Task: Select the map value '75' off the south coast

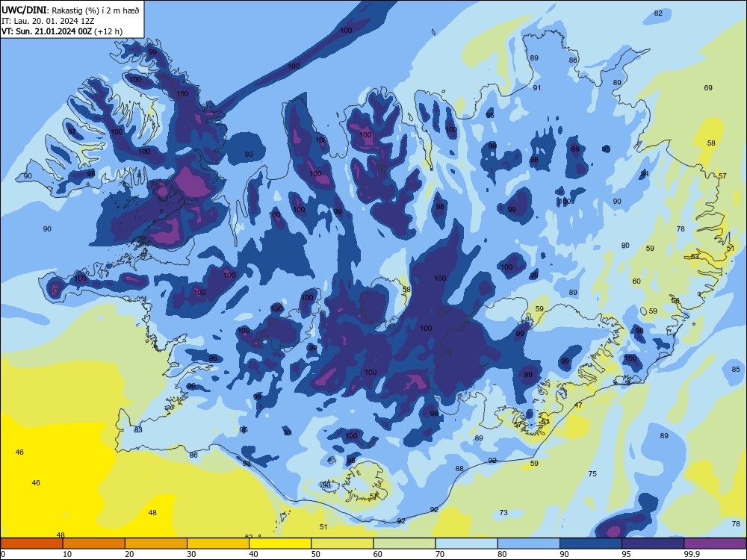Action: (592, 474)
